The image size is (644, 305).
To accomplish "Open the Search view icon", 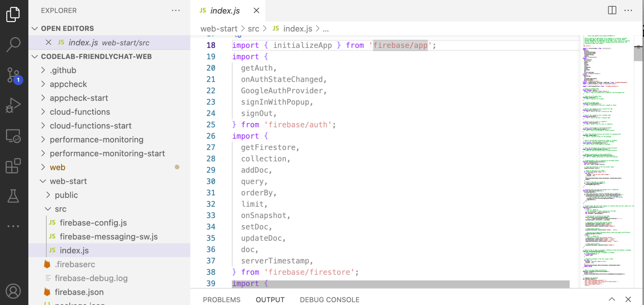I will point(13,45).
